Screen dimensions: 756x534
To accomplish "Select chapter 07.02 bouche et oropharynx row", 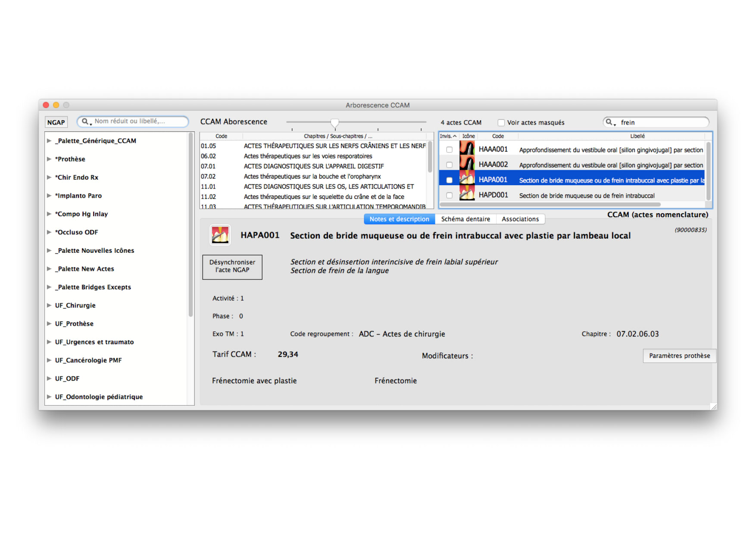I will (313, 177).
